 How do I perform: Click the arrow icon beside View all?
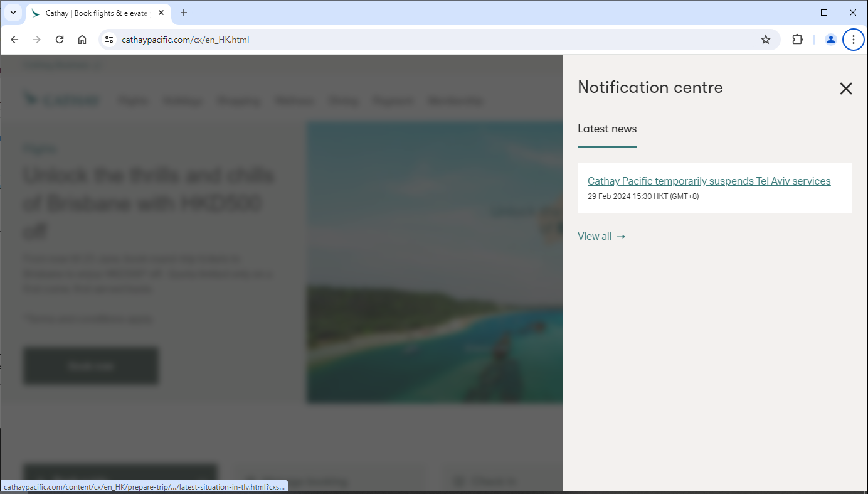click(620, 236)
